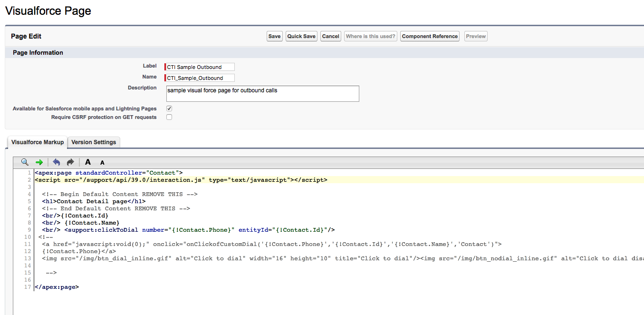This screenshot has height=315, width=644.
Task: Open the Version Settings tab
Action: point(94,142)
